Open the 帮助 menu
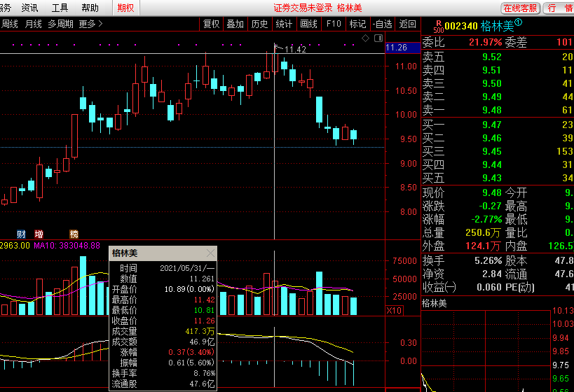The image size is (574, 392). coord(90,8)
